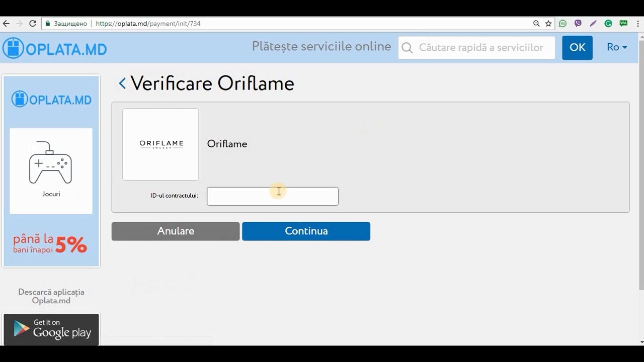Screen dimensions: 644x362
Task: Open the Get it on Google Play badge
Action: coord(51,329)
